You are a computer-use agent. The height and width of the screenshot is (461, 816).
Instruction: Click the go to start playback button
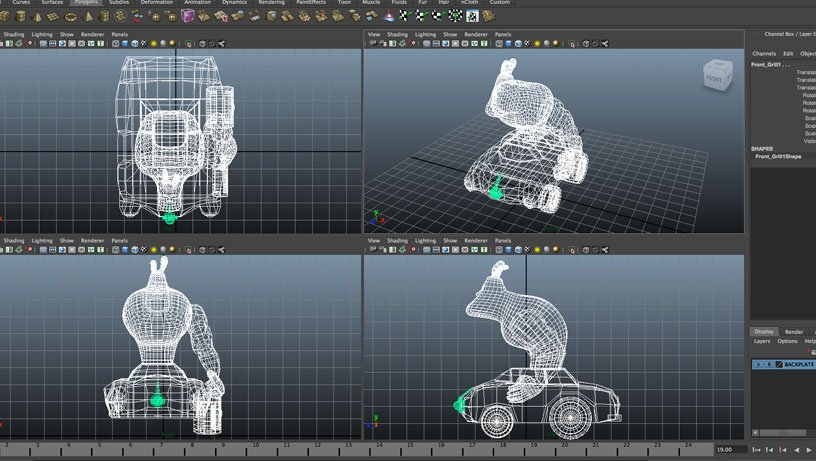757,450
